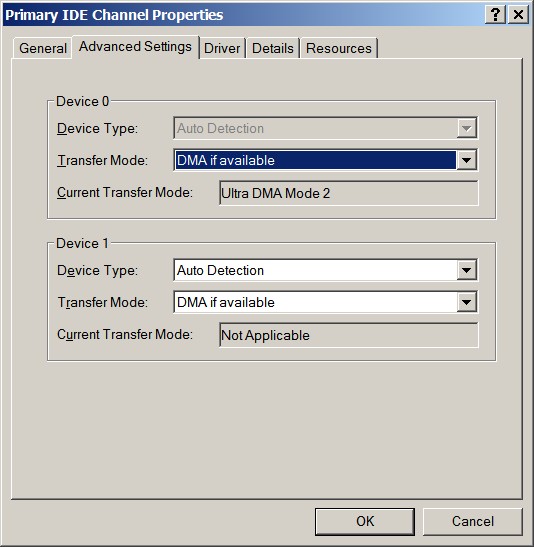Screen dimensions: 534x547
Task: Open Device 1 Transfer Mode dropdown arrow
Action: pos(466,302)
